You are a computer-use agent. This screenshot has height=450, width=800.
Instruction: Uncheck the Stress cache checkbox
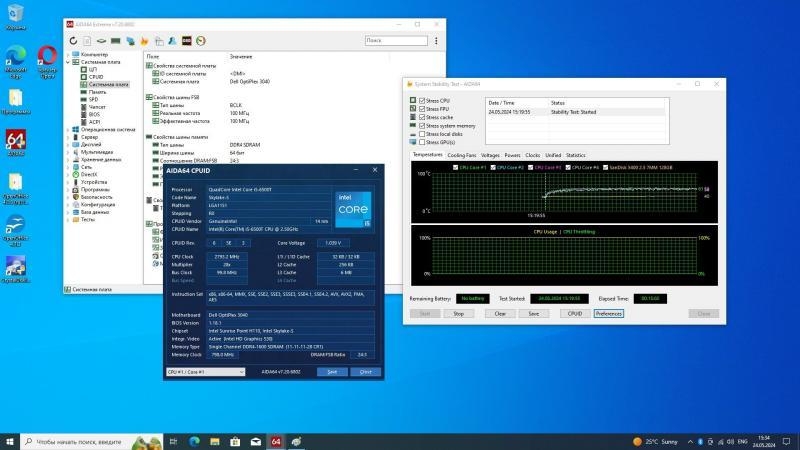pyautogui.click(x=422, y=117)
